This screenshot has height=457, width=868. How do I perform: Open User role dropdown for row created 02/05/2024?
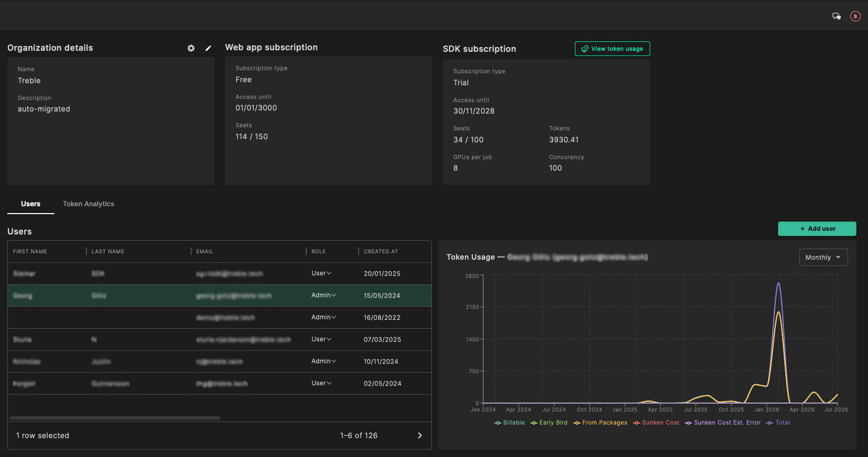tap(321, 383)
